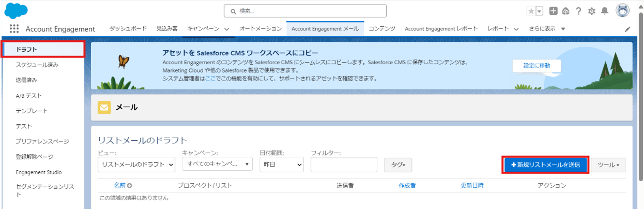Open the App Launcher grid icon
The image size is (644, 209).
click(x=14, y=29)
